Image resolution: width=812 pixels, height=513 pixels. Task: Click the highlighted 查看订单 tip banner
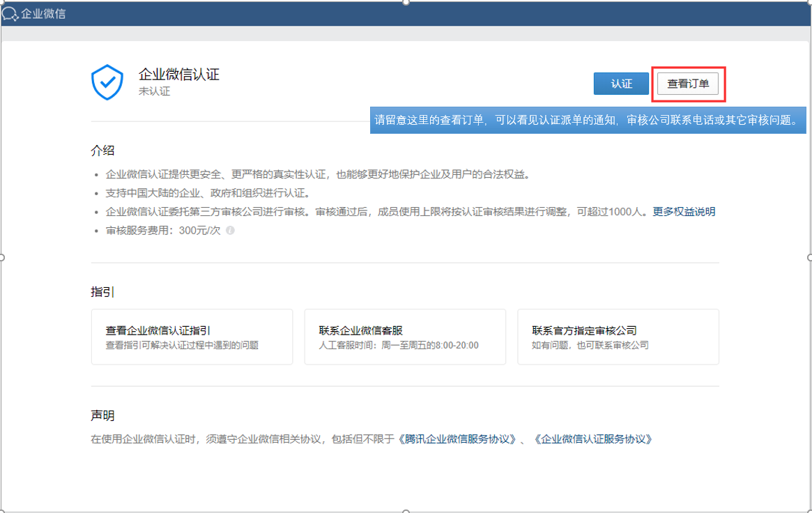[589, 120]
